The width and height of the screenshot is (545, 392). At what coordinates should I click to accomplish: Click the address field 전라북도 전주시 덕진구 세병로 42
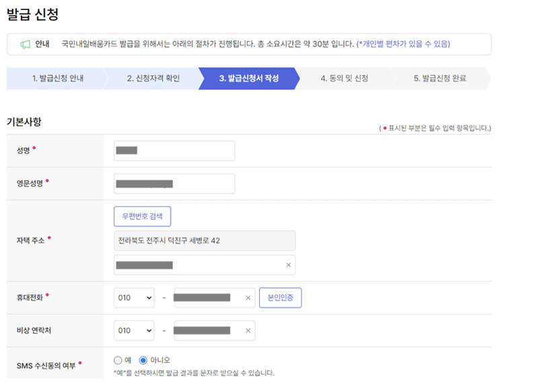coord(205,241)
